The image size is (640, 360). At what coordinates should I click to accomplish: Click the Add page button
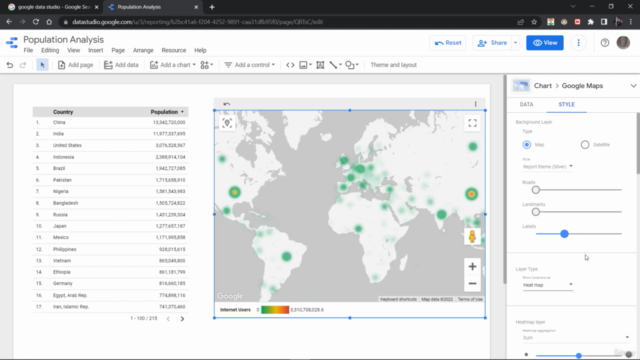(x=76, y=65)
